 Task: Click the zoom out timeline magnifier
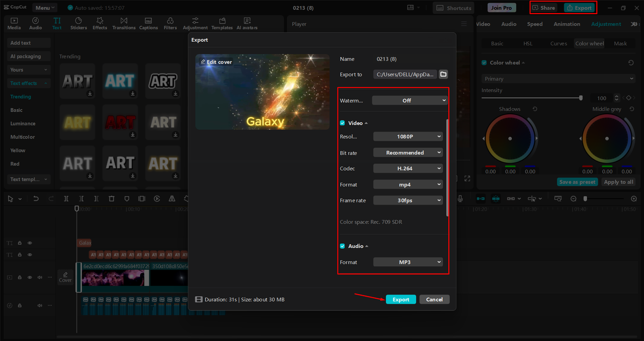coord(573,199)
